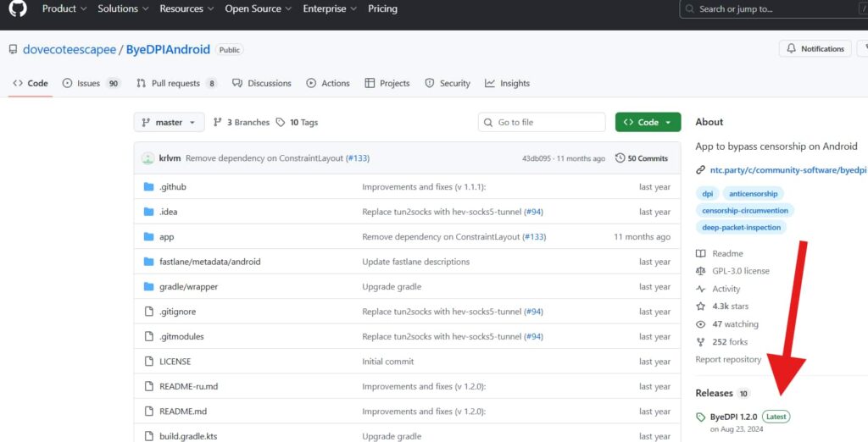
Task: Select the anticensorship topic tag
Action: [x=753, y=194]
